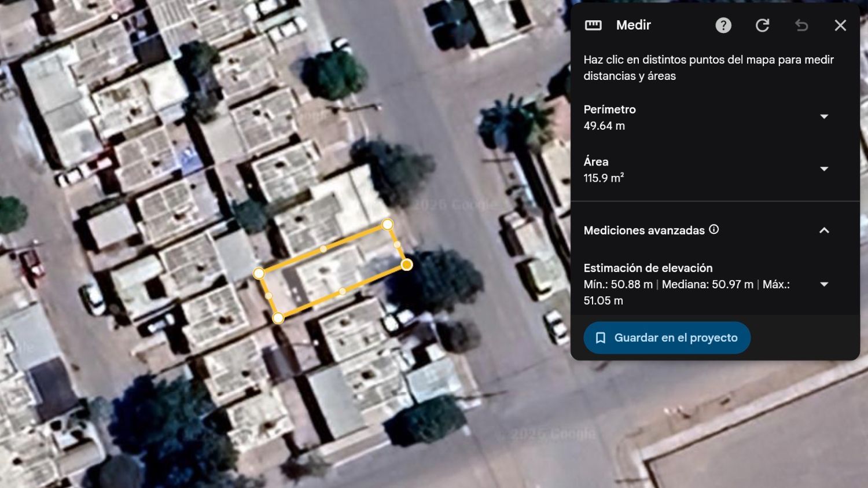Click the midpoint handle on the polygon's bottom edge

pyautogui.click(x=343, y=291)
